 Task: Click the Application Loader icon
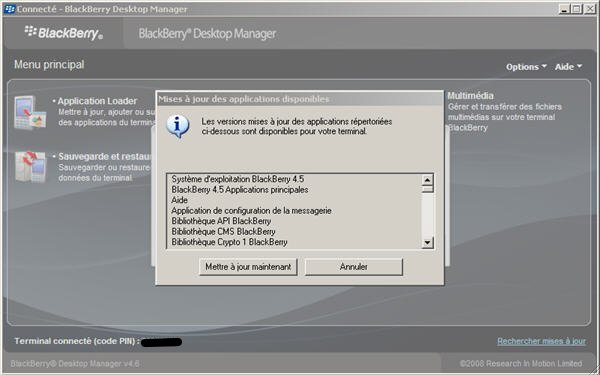[x=30, y=112]
